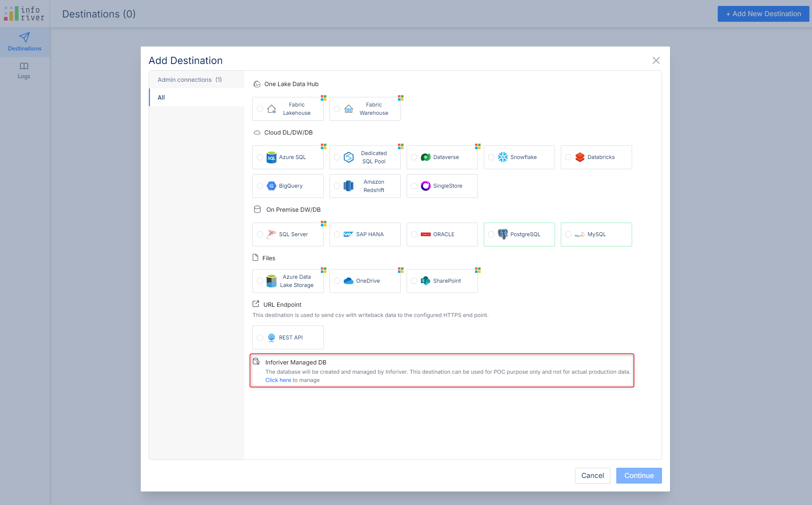Click Add New Destination button

(x=763, y=14)
